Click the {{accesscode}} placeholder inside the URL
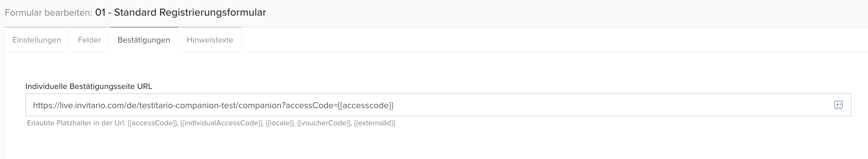 (x=365, y=106)
